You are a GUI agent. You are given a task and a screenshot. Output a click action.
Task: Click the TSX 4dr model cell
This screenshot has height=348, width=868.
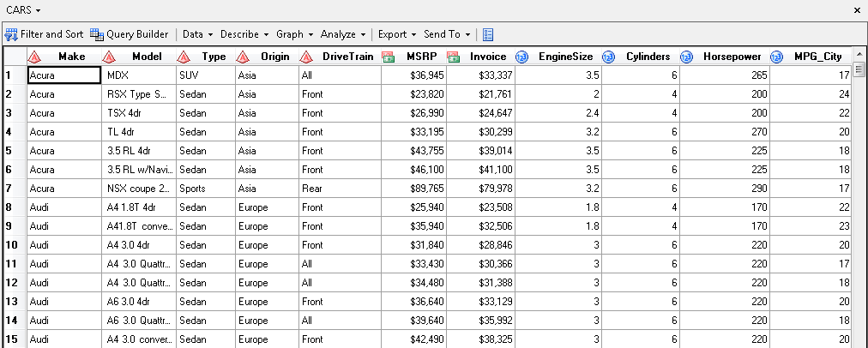(x=138, y=113)
